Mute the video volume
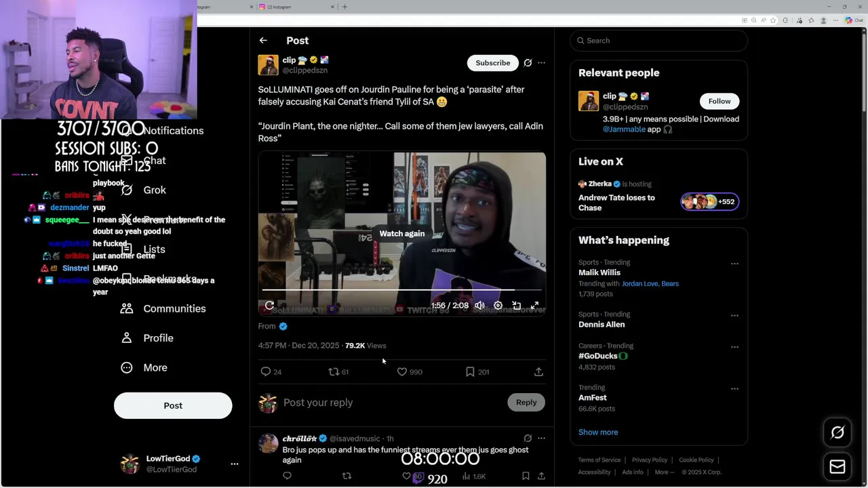 (479, 306)
